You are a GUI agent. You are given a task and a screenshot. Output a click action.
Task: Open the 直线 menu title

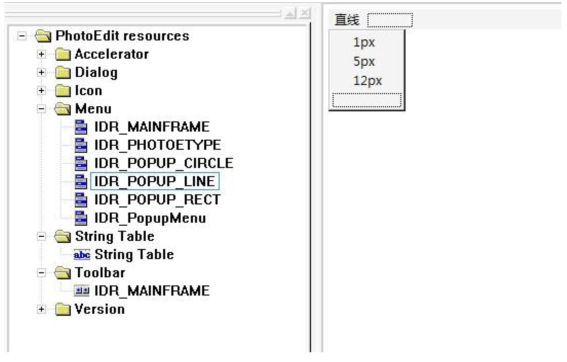point(347,20)
